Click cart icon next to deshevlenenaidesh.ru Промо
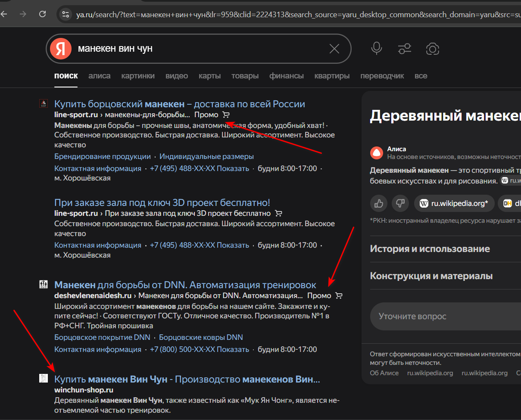 pos(339,296)
